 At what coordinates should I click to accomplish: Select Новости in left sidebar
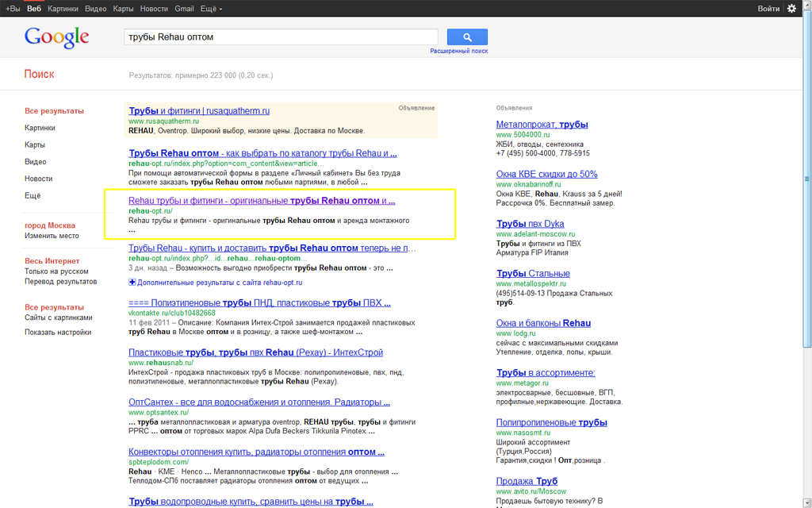pos(39,179)
